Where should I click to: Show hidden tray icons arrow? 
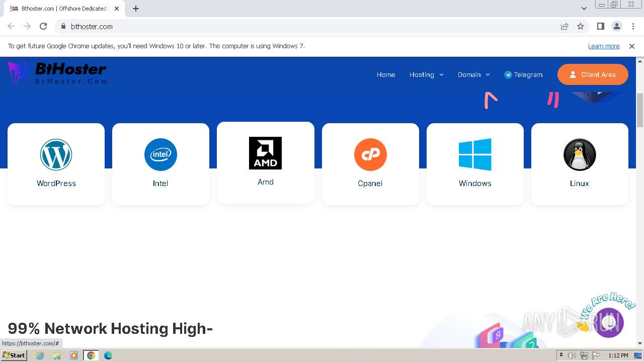(561, 355)
